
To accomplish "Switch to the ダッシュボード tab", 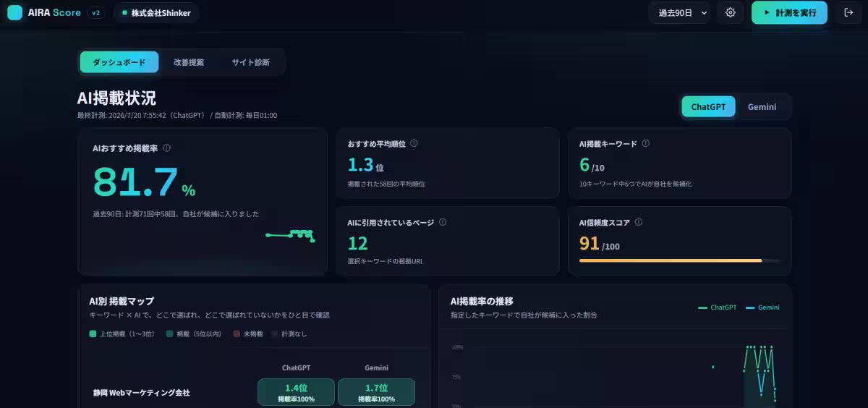I will coord(119,62).
